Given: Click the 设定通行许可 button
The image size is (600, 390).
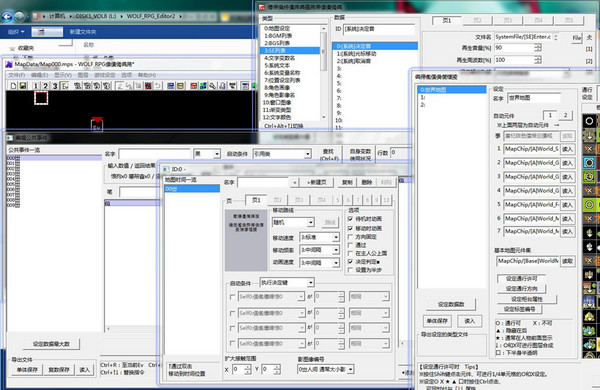Looking at the screenshot, I should (521, 278).
